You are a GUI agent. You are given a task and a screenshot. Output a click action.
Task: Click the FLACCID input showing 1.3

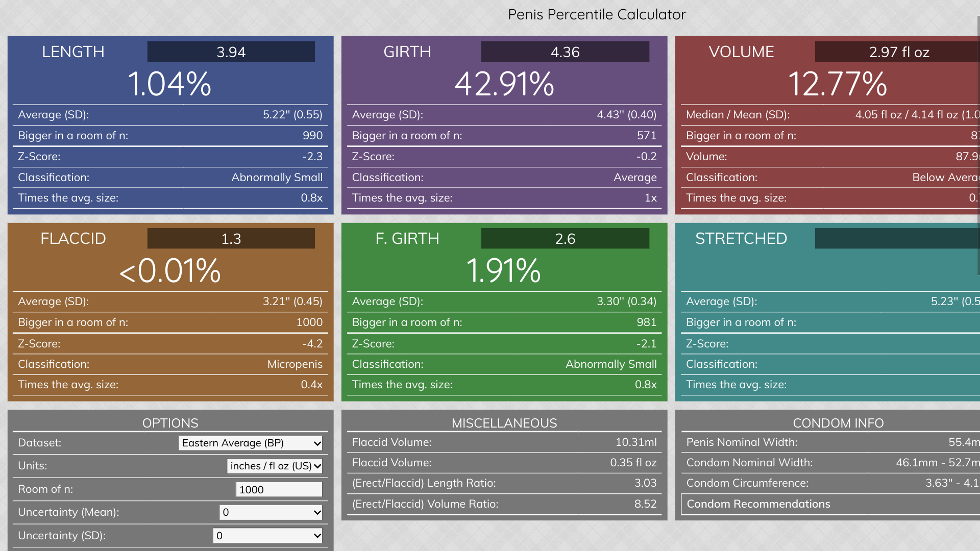coord(231,238)
